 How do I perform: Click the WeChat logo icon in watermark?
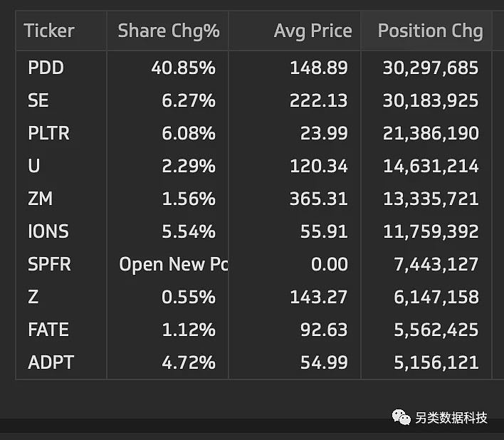click(401, 417)
